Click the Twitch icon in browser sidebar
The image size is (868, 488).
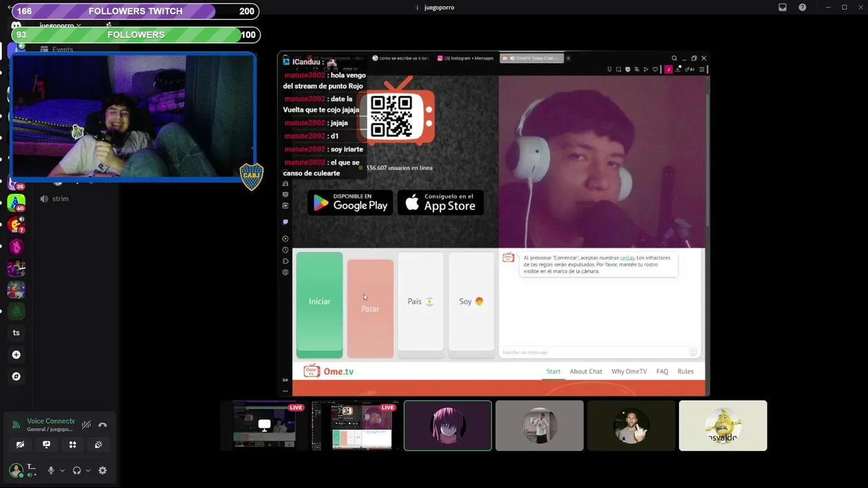pyautogui.click(x=285, y=222)
